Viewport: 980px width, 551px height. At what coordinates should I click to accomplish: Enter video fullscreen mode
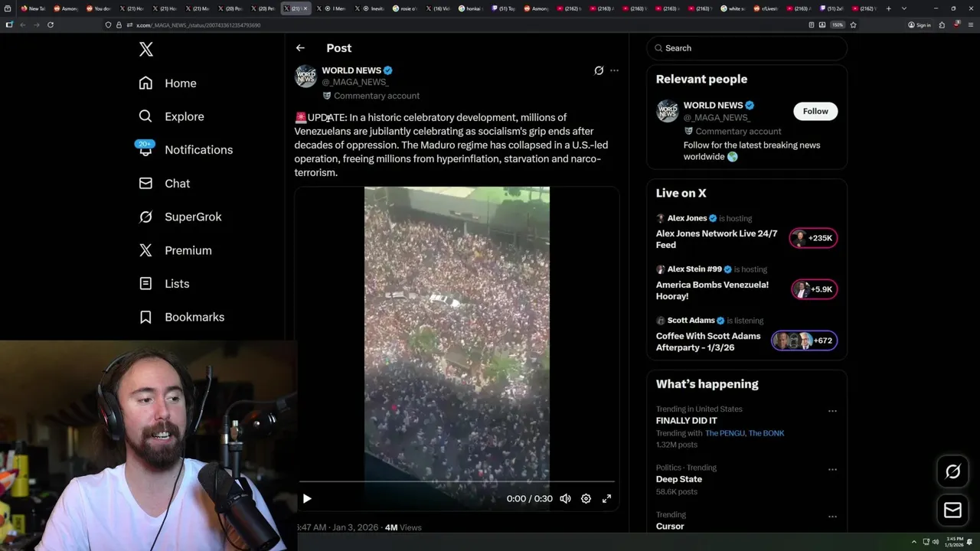606,499
